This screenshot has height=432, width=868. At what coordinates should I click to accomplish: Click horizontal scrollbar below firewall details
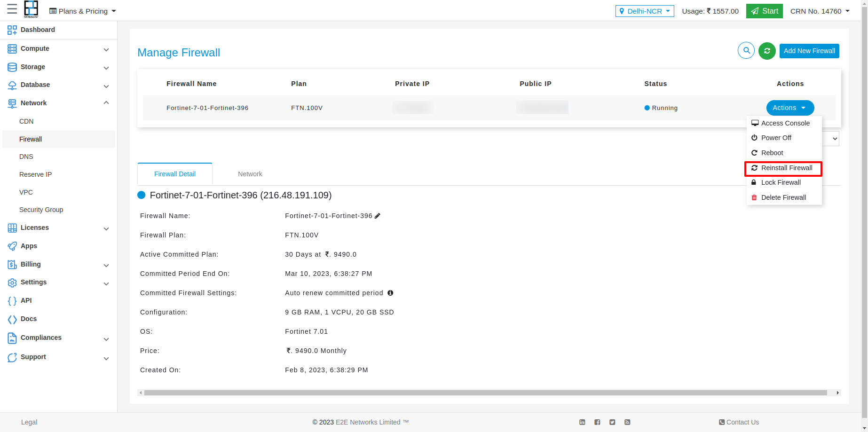pos(485,393)
